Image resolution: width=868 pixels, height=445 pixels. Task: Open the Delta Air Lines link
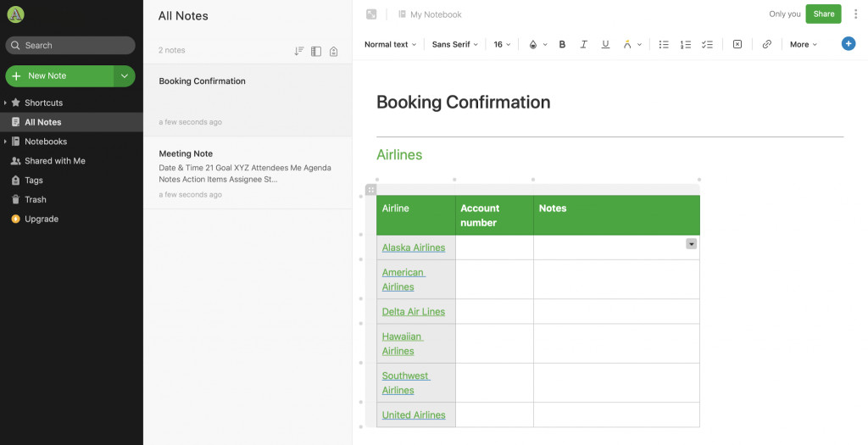point(414,312)
